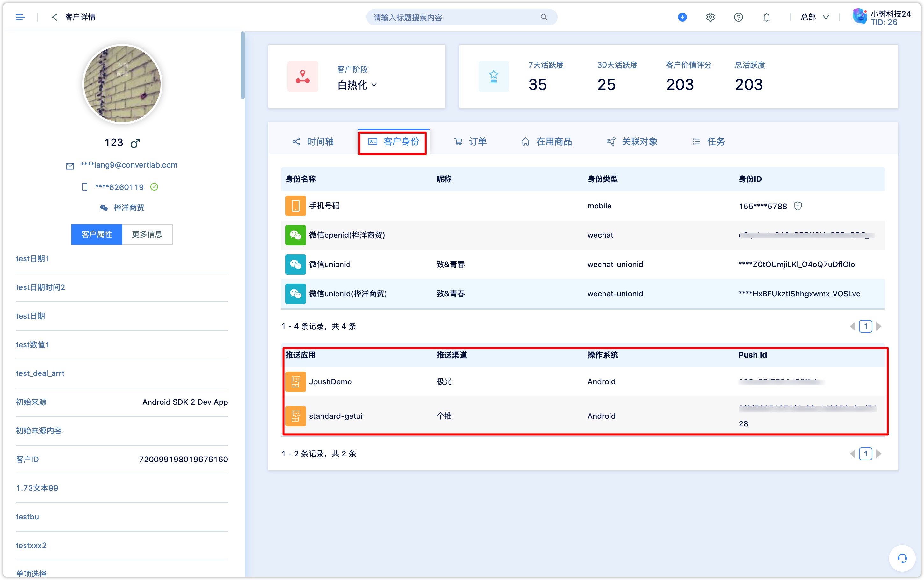Viewport: 924px width, 580px height.
Task: Switch to the 时间轴 tab
Action: [x=313, y=141]
